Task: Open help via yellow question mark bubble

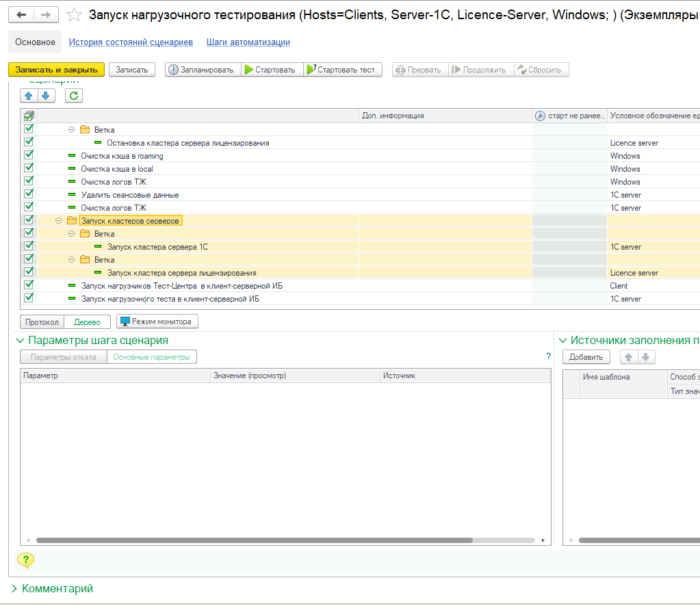Action: coord(25,560)
